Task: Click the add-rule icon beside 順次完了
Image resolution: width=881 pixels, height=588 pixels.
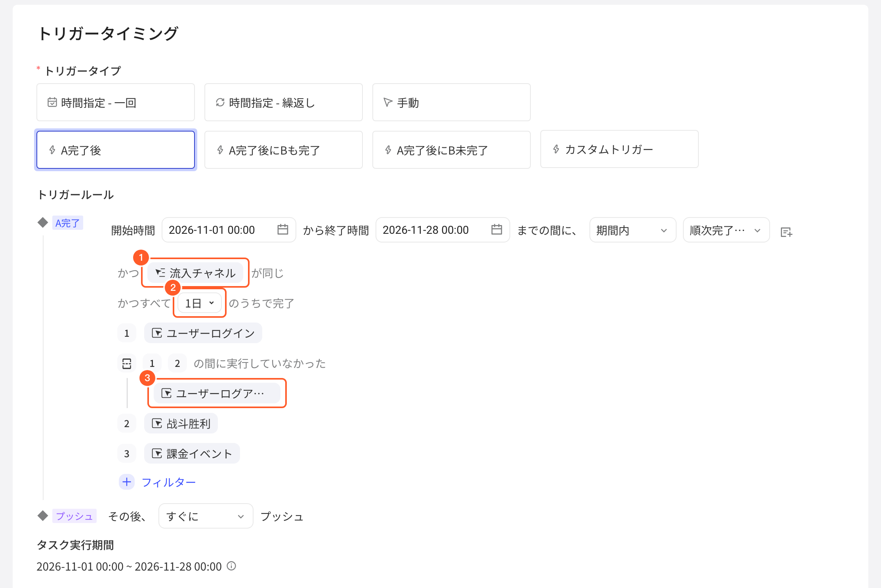Action: click(786, 232)
